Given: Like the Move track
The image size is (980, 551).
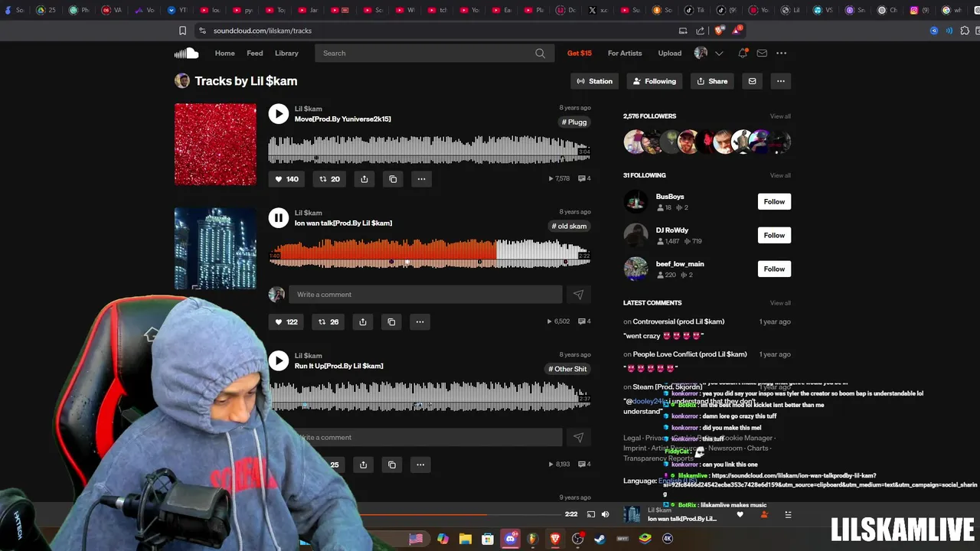Looking at the screenshot, I should (287, 179).
